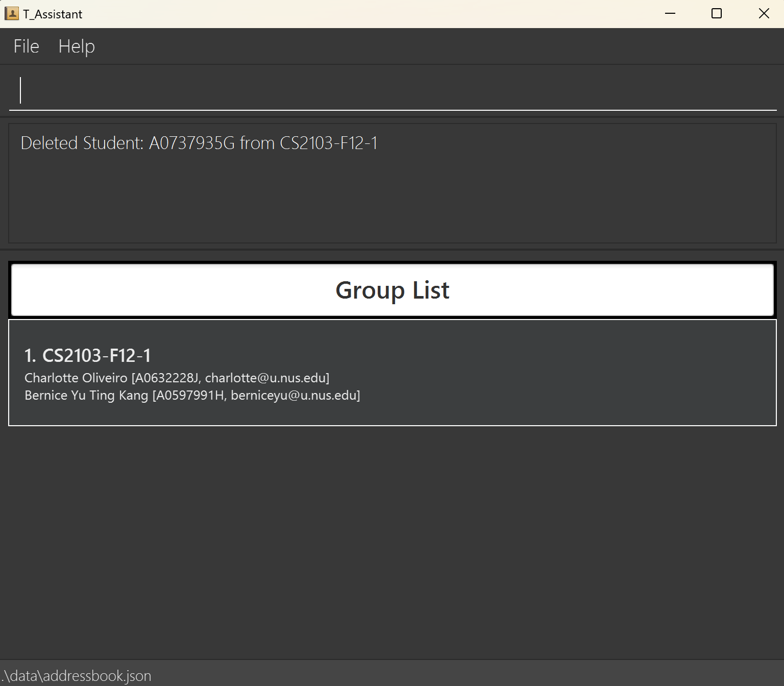Focus the command input text field

[392, 91]
